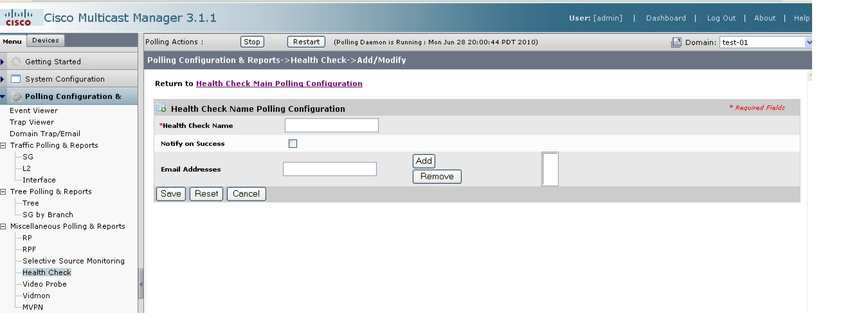Viewport: 868px width, 329px height.
Task: Add the email address
Action: point(424,161)
